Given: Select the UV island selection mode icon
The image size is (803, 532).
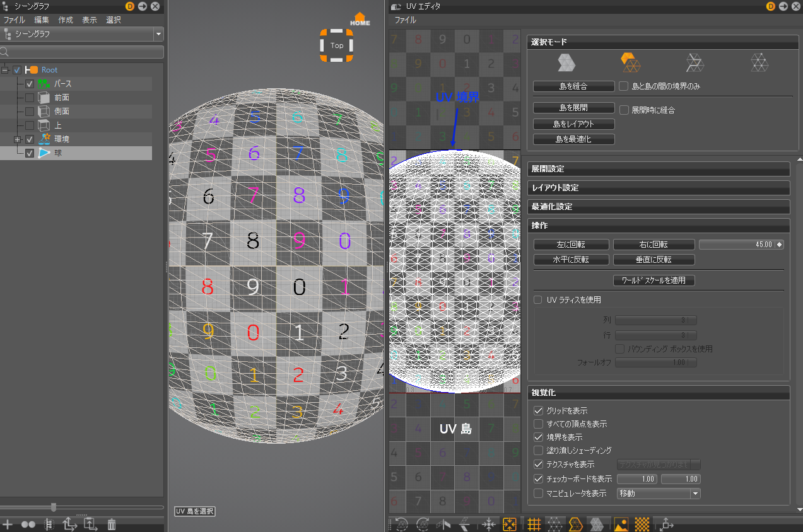Looking at the screenshot, I should (x=631, y=62).
